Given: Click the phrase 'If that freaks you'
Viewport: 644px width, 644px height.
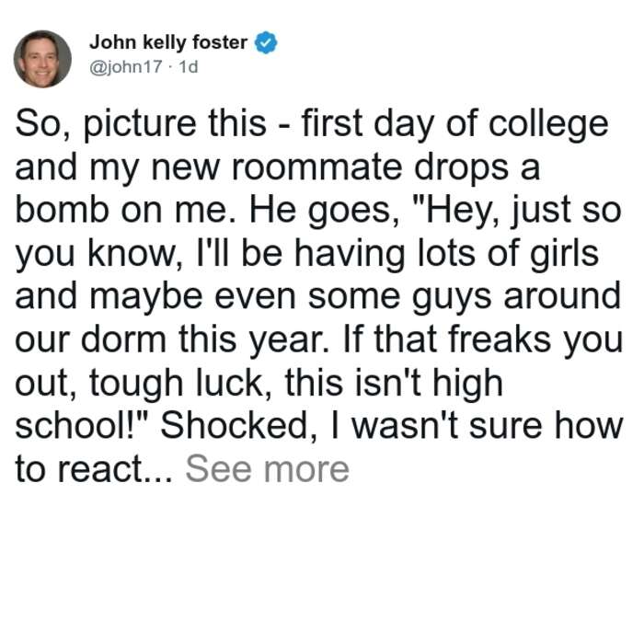Looking at the screenshot, I should click(x=483, y=340).
